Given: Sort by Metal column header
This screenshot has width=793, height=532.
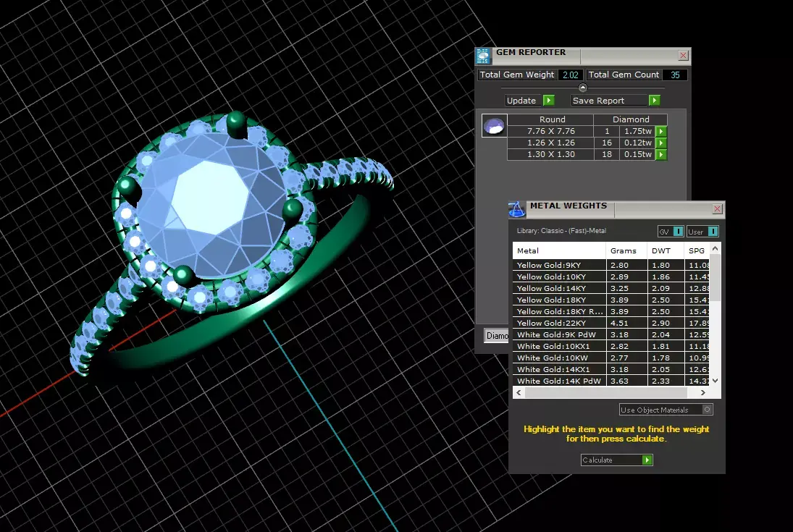Looking at the screenshot, I should coord(559,251).
